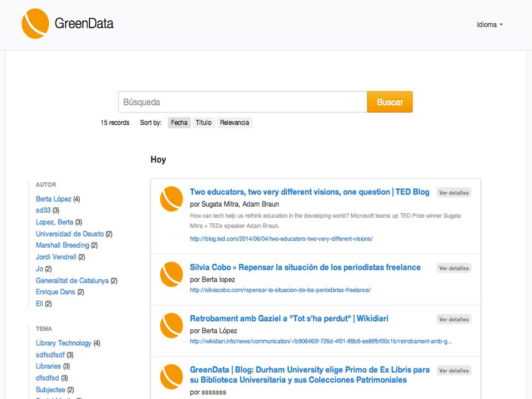
Task: Open the wikidiari.info URL link
Action: [321, 341]
